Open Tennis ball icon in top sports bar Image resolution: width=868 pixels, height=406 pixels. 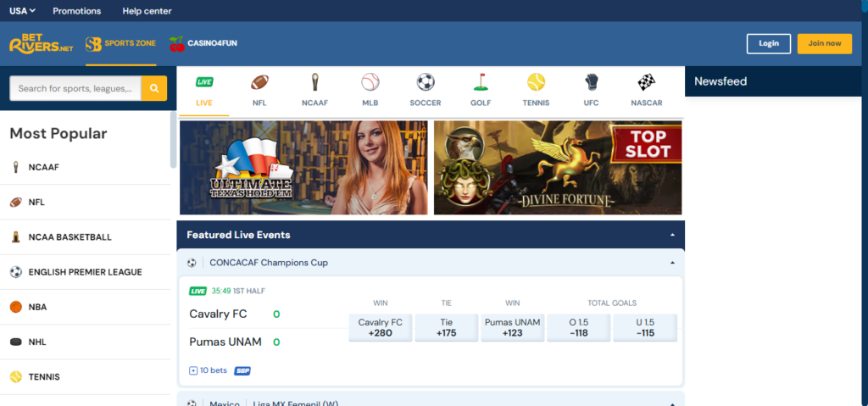tap(536, 82)
